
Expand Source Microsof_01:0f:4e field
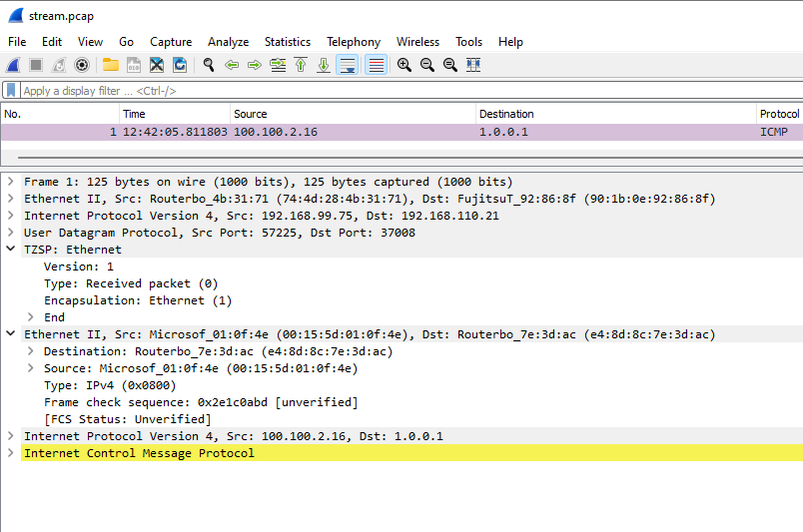(30, 367)
